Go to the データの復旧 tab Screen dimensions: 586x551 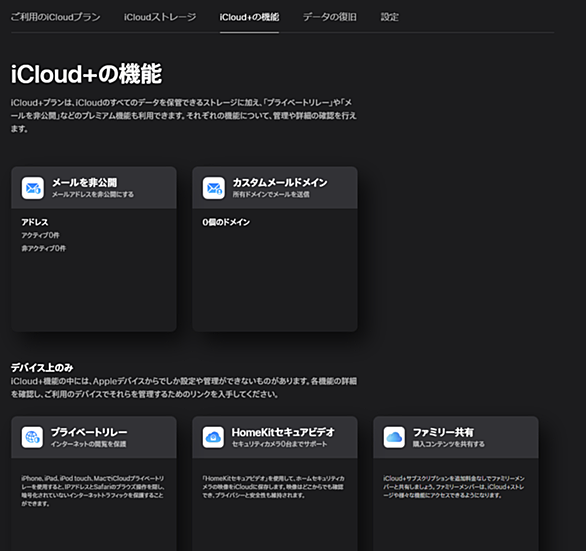pos(330,17)
